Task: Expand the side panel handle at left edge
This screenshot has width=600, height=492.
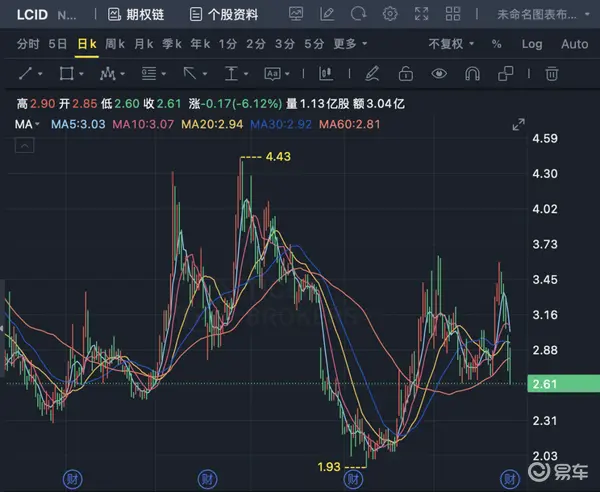Action: pyautogui.click(x=2, y=328)
